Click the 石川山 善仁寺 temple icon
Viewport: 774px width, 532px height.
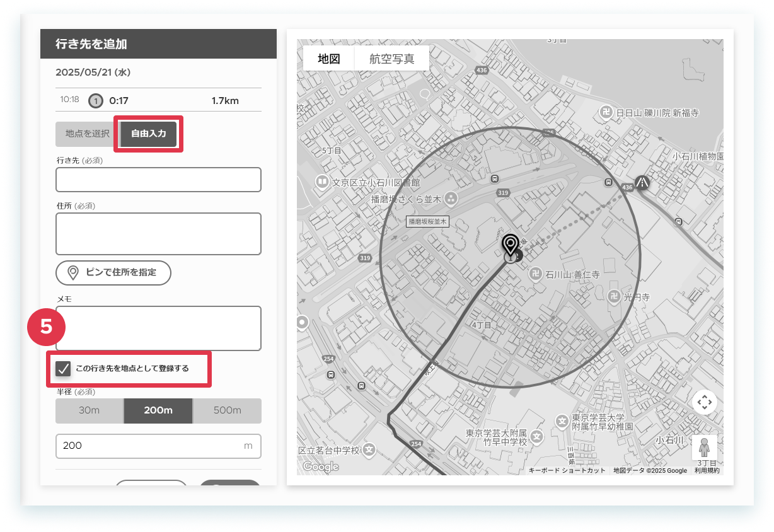pos(535,274)
